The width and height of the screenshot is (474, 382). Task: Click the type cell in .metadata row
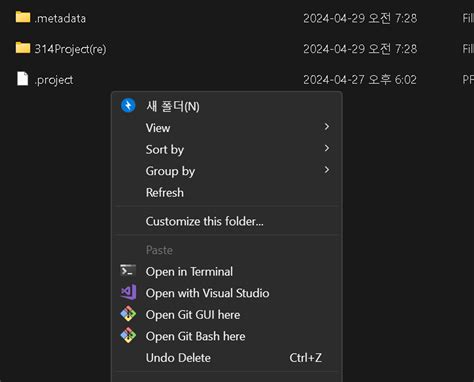coord(468,18)
